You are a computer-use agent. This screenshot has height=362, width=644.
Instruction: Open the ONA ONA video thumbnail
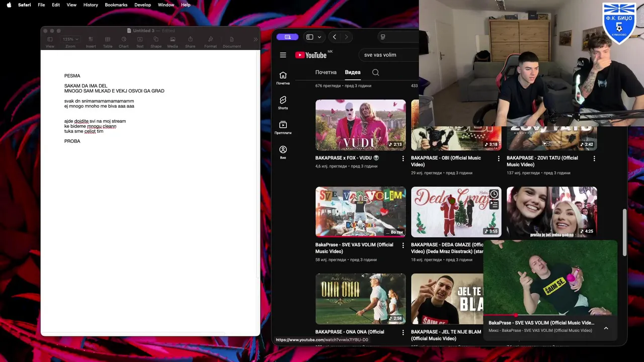point(360,299)
